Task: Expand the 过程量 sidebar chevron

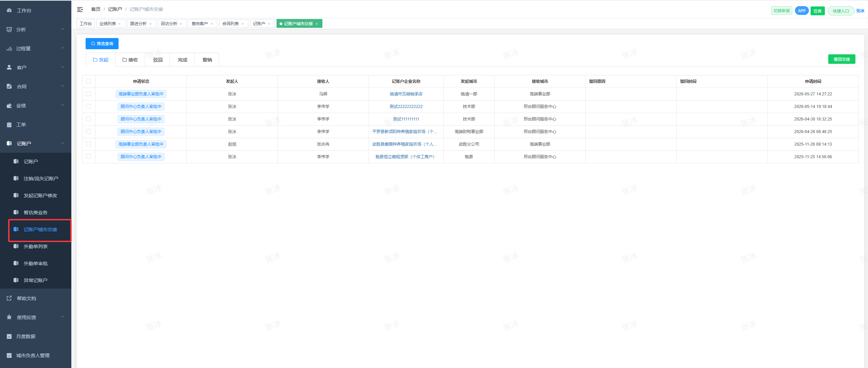Action: click(63, 48)
